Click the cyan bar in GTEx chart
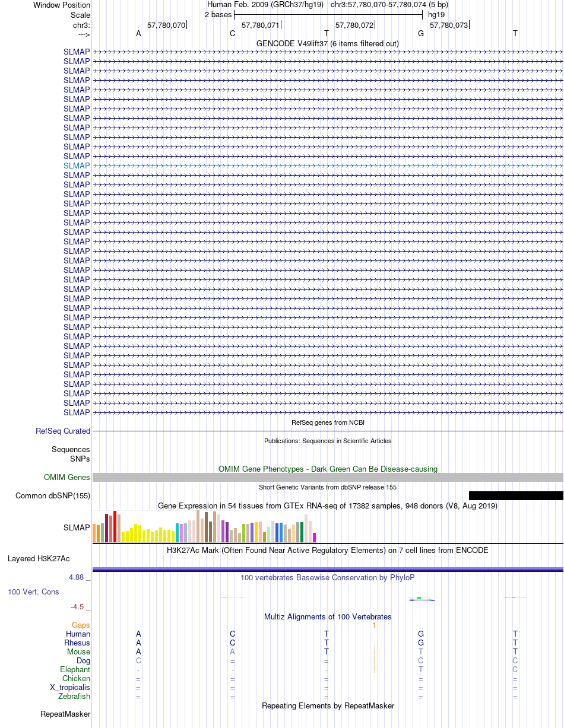Screen dimensions: 564x728 [178, 533]
